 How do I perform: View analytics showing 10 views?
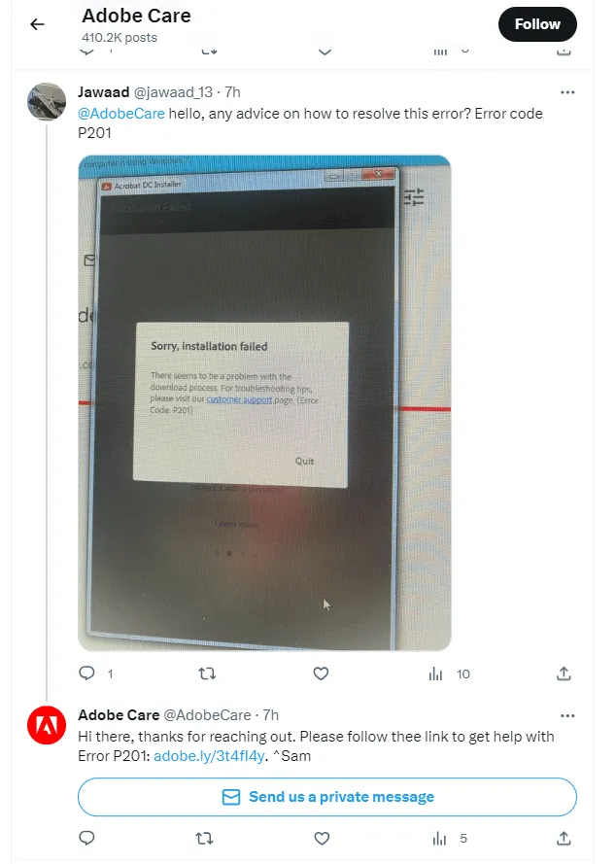[449, 674]
